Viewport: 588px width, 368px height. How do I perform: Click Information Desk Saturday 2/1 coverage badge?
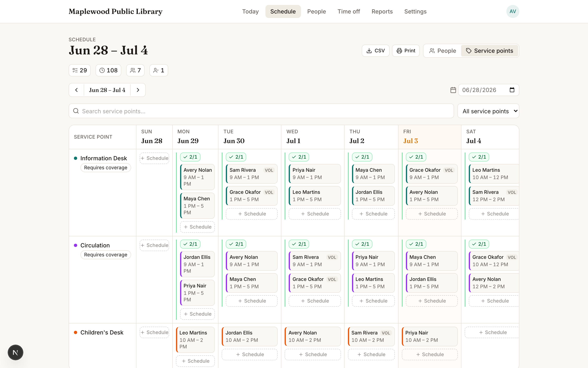[479, 157]
